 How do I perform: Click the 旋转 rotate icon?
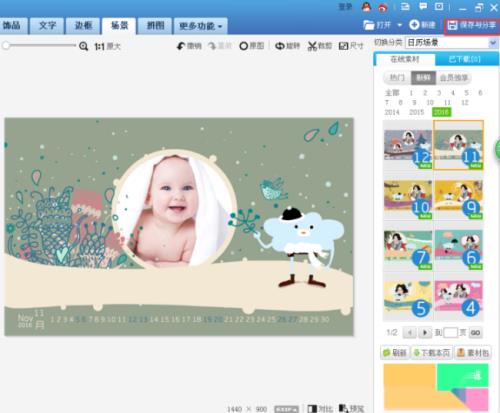(280, 46)
